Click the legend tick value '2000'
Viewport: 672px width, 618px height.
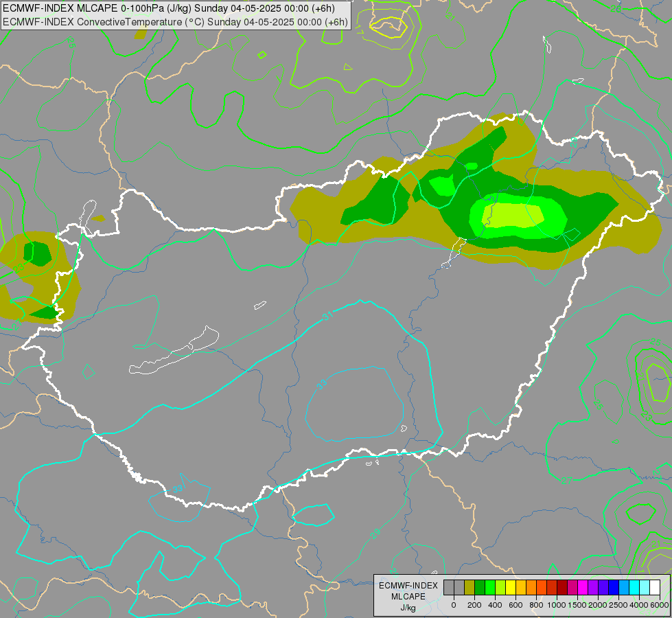[598, 605]
